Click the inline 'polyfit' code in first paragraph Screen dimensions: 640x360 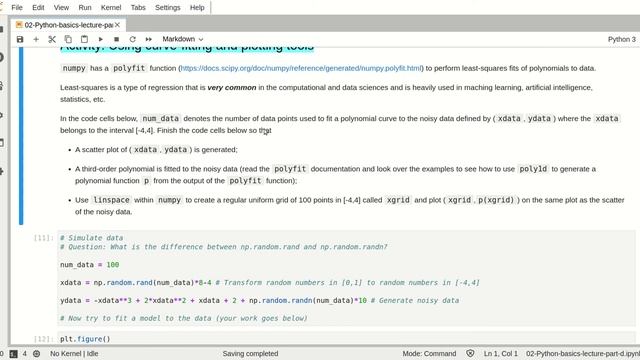[129, 68]
